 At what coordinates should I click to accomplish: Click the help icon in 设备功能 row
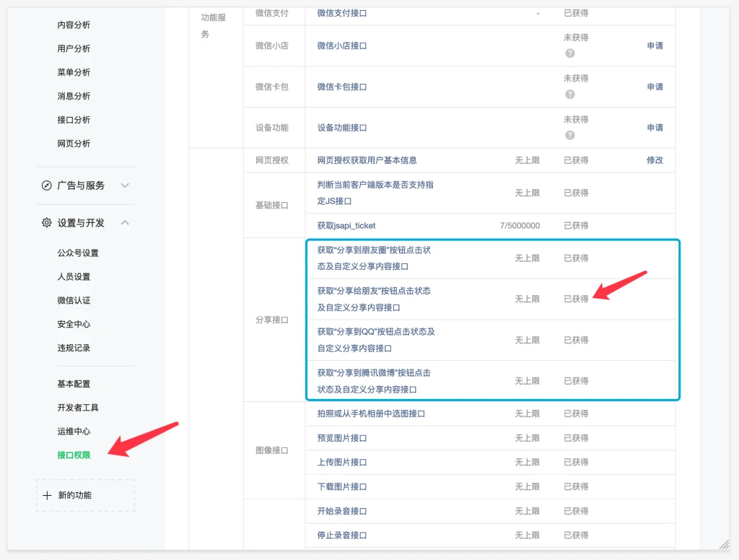[x=570, y=136]
